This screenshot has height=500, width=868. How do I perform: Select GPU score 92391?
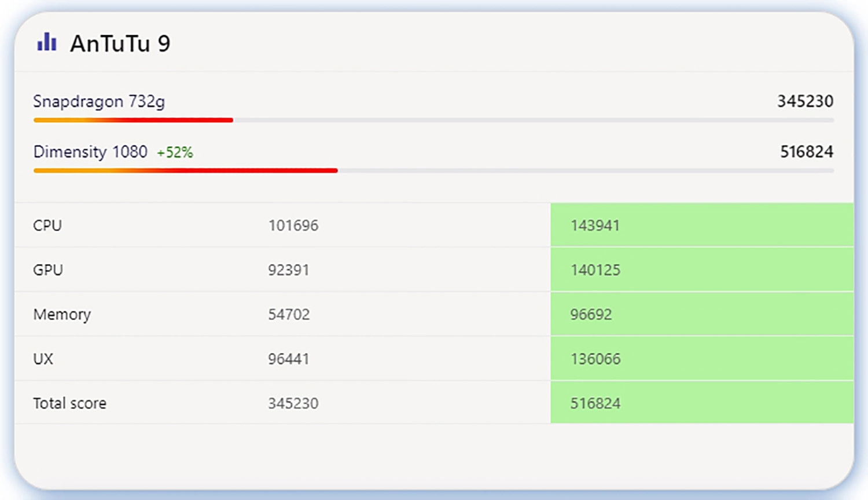tap(288, 270)
